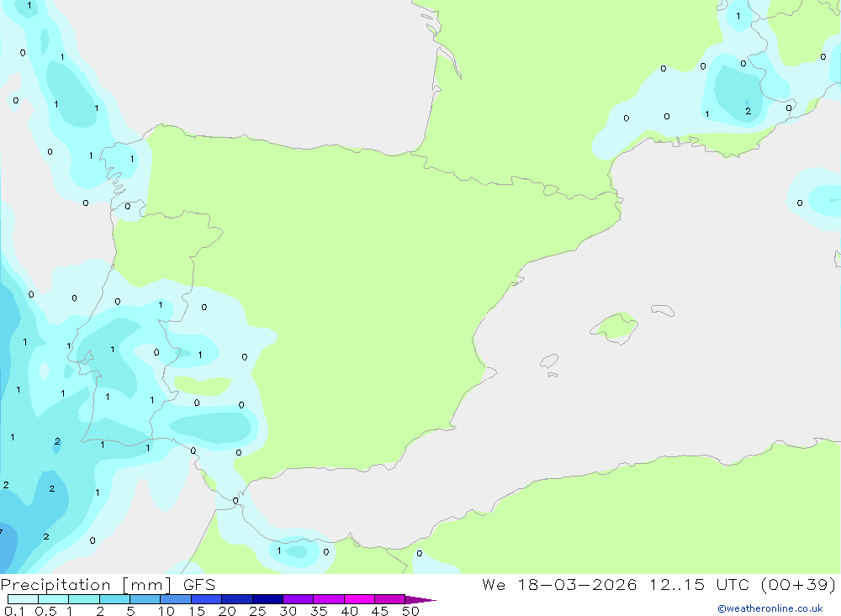Click the island of Ibiza outline
The width and height of the screenshot is (841, 616).
[549, 361]
